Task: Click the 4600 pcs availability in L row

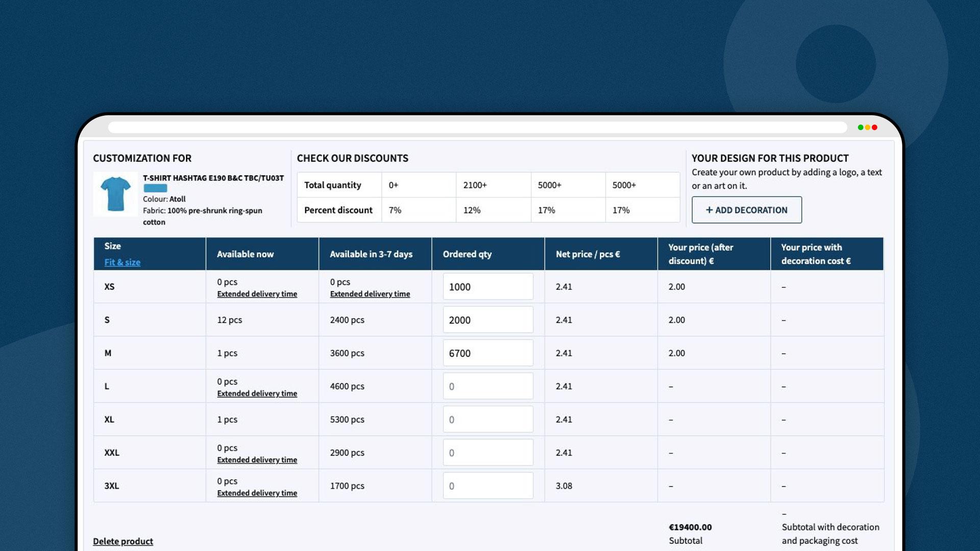Action: tap(347, 386)
